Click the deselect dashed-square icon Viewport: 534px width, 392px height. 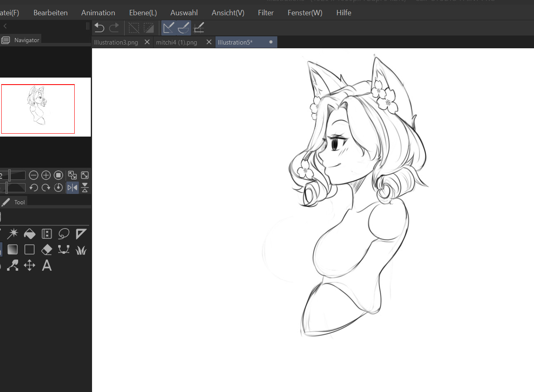coord(134,28)
